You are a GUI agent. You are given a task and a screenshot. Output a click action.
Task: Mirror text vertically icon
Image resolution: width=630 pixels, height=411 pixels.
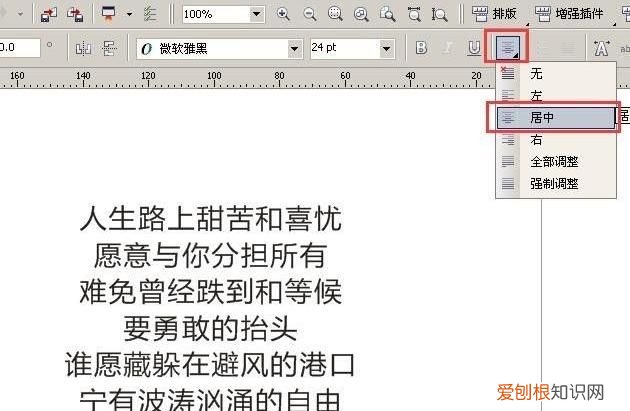coord(109,49)
